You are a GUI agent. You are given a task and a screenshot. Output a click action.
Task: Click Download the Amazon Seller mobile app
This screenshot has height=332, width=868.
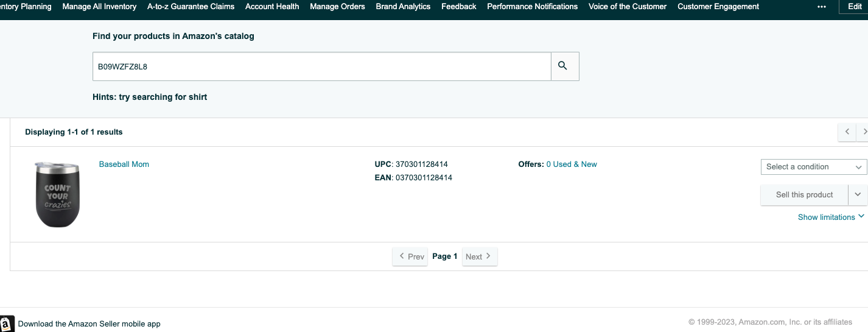coord(89,324)
